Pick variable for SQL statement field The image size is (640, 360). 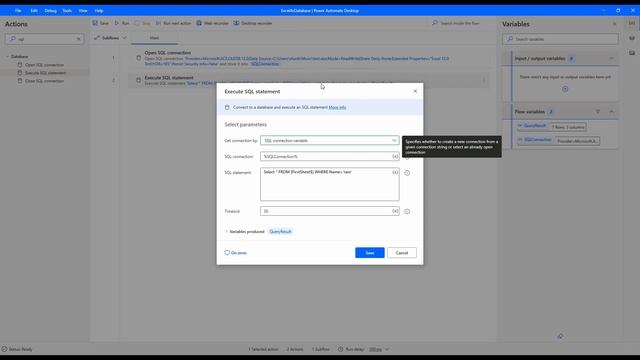(395, 172)
